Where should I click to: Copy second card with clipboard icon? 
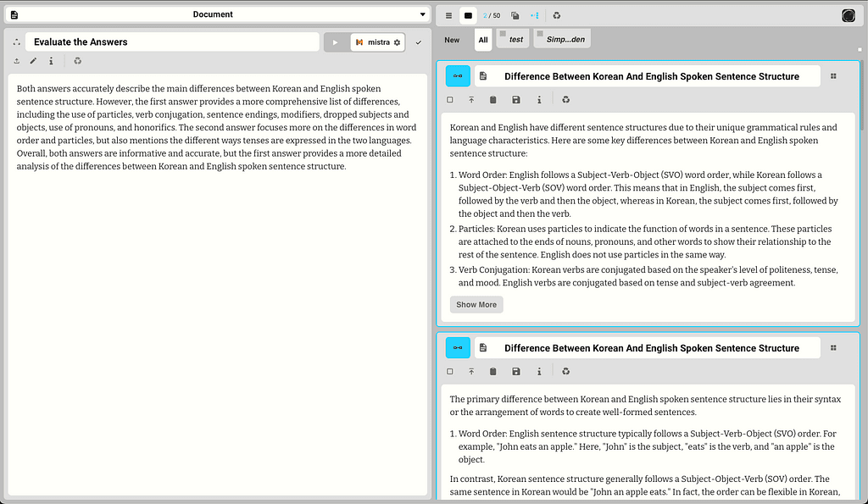(x=492, y=371)
